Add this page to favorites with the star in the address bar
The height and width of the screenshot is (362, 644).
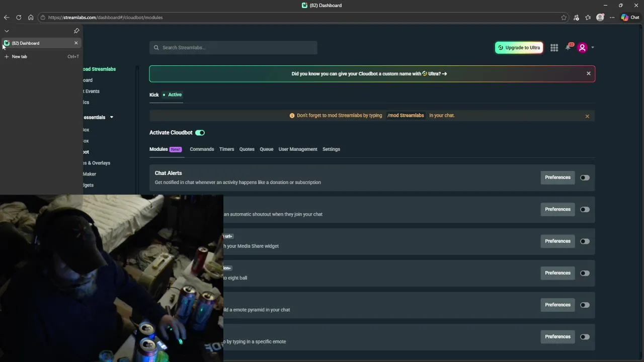(x=564, y=17)
